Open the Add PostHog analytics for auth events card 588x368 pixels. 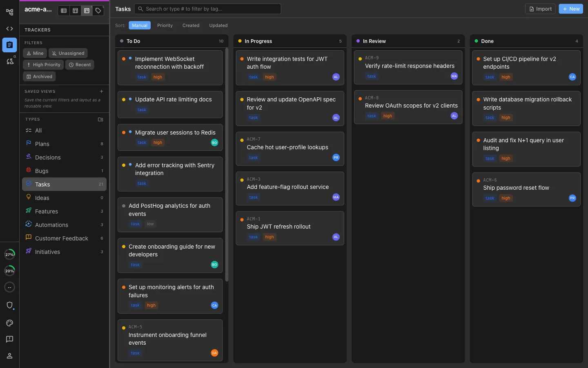[170, 215]
